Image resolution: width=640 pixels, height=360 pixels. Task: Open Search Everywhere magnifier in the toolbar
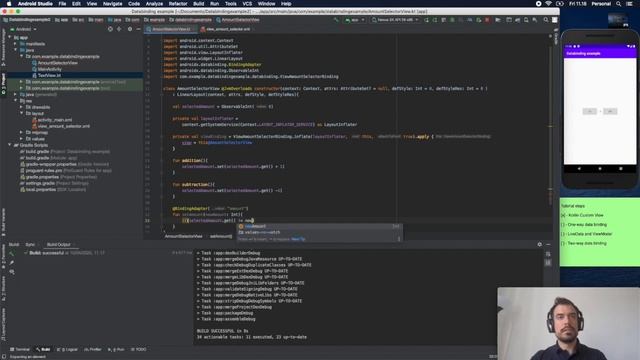(x=546, y=20)
